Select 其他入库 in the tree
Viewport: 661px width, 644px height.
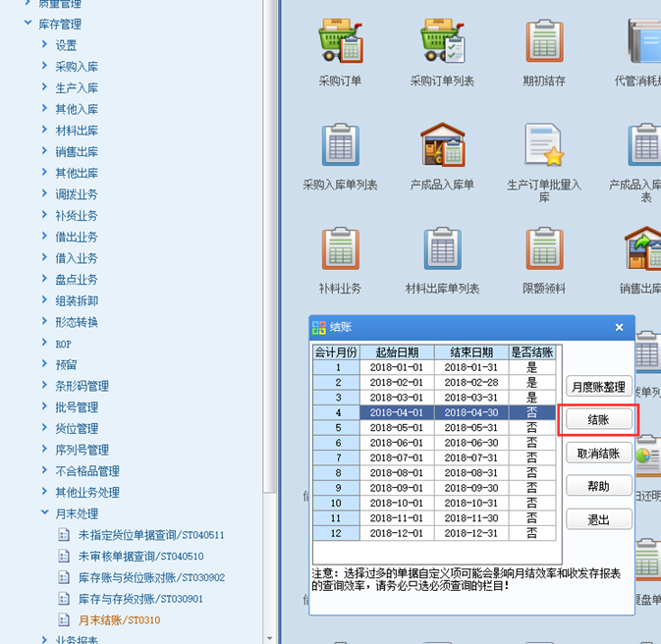click(77, 109)
